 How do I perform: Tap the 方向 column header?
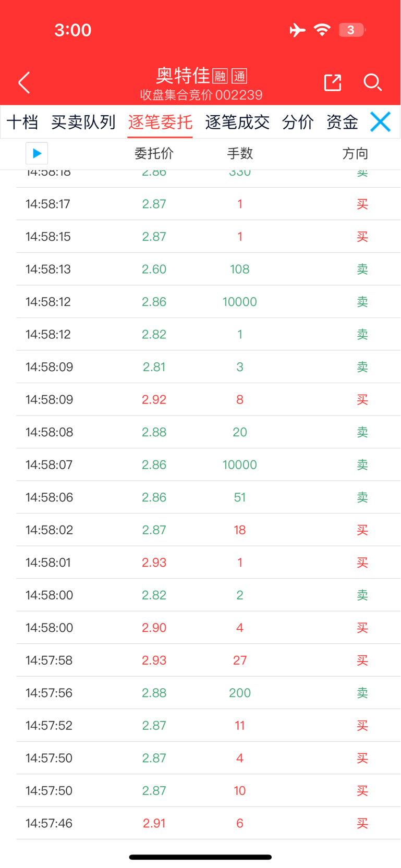click(x=355, y=153)
